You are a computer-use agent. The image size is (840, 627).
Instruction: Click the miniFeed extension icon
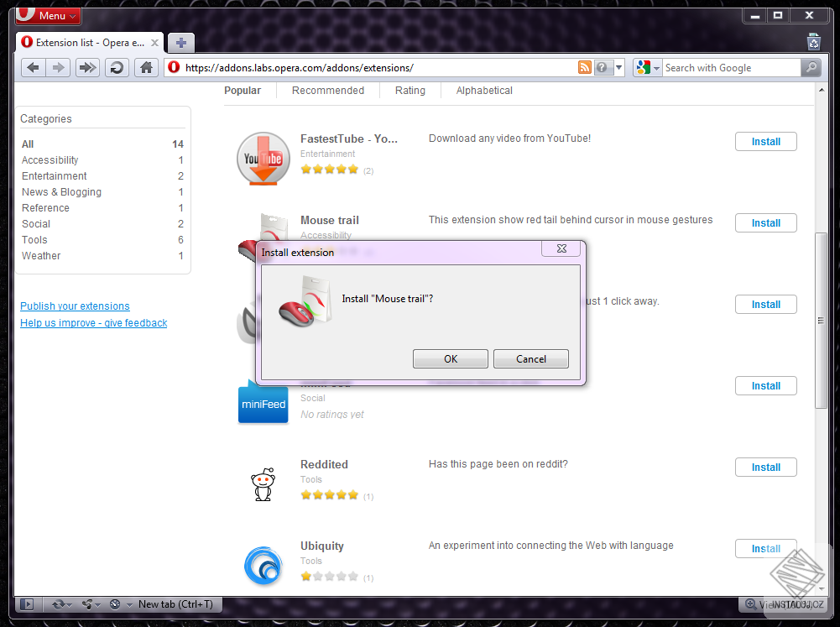tap(263, 401)
